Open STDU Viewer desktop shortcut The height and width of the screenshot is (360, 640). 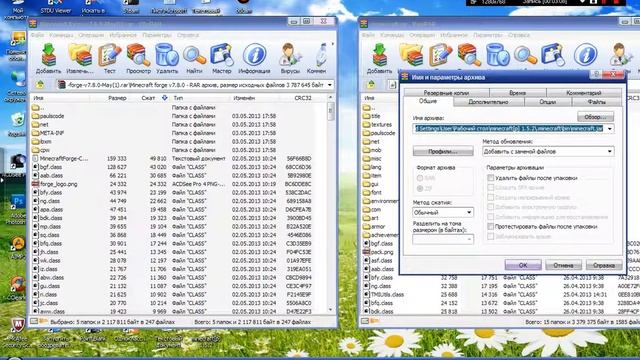(55, 7)
